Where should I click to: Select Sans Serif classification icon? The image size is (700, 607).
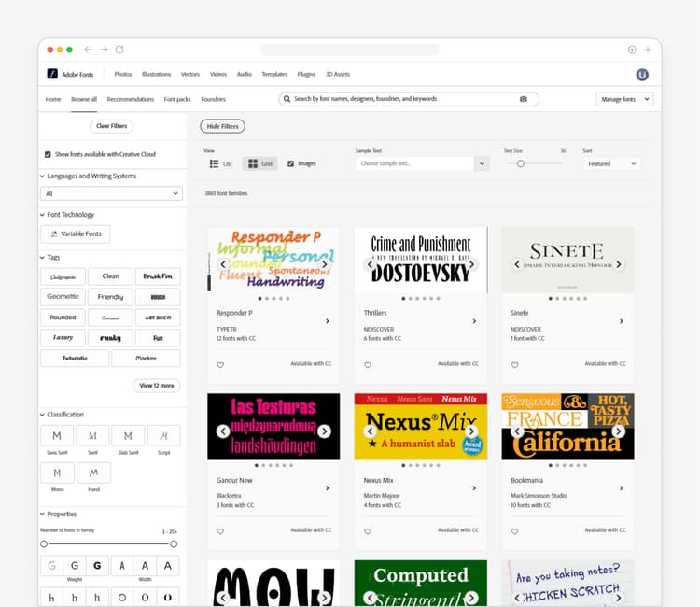click(57, 435)
